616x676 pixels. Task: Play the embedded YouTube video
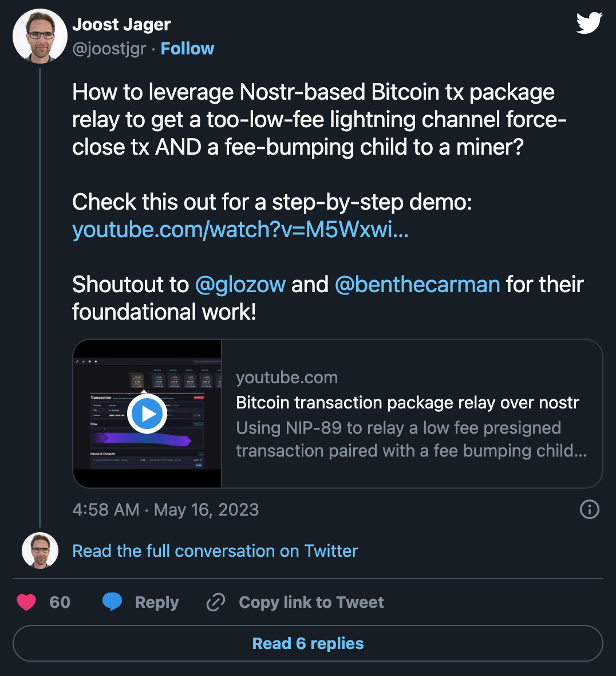coord(147,414)
